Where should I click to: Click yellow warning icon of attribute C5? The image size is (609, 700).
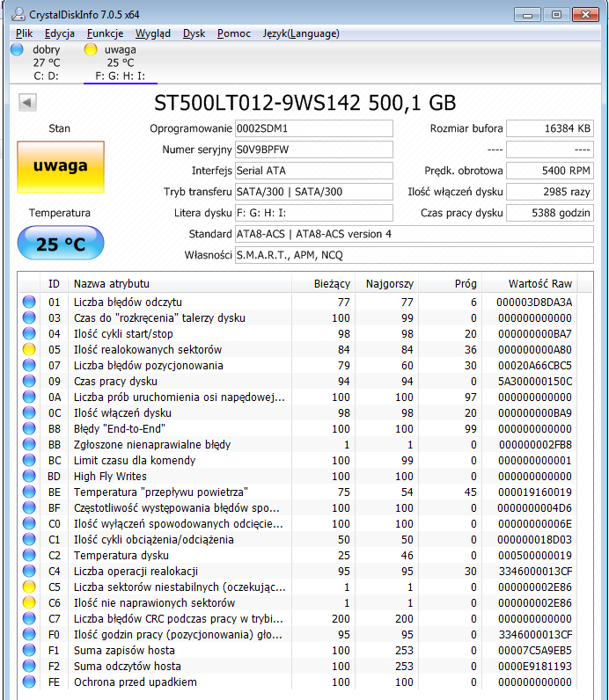[29, 587]
